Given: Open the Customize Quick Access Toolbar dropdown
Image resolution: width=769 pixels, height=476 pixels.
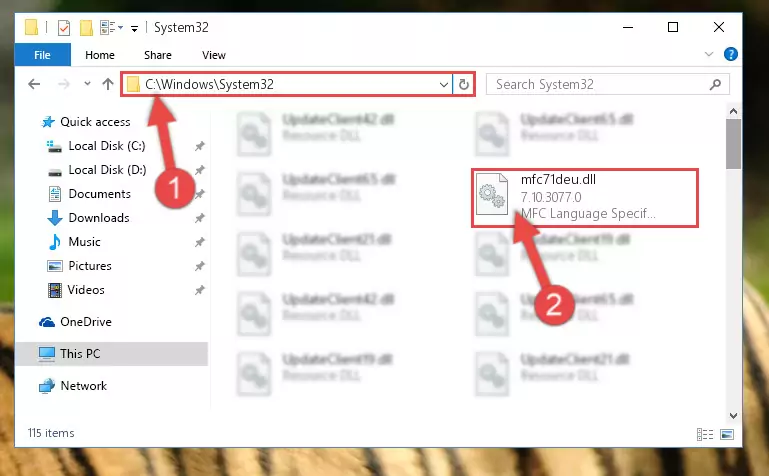Looking at the screenshot, I should (x=134, y=29).
